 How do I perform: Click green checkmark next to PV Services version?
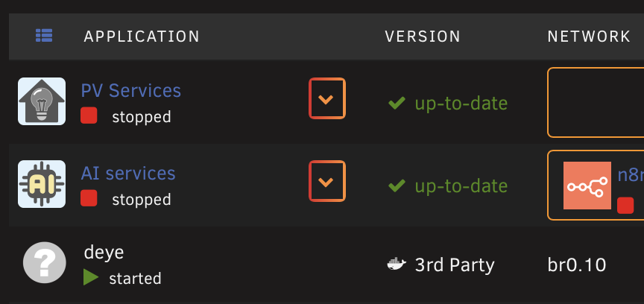pos(397,103)
